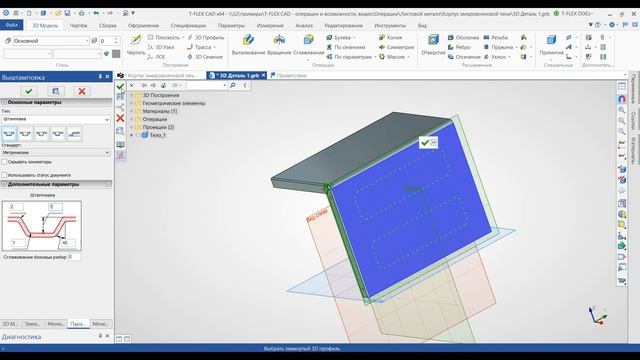Screen dimensions: 640x360
Task: Click the Симметрия tool
Action: pos(396,47)
